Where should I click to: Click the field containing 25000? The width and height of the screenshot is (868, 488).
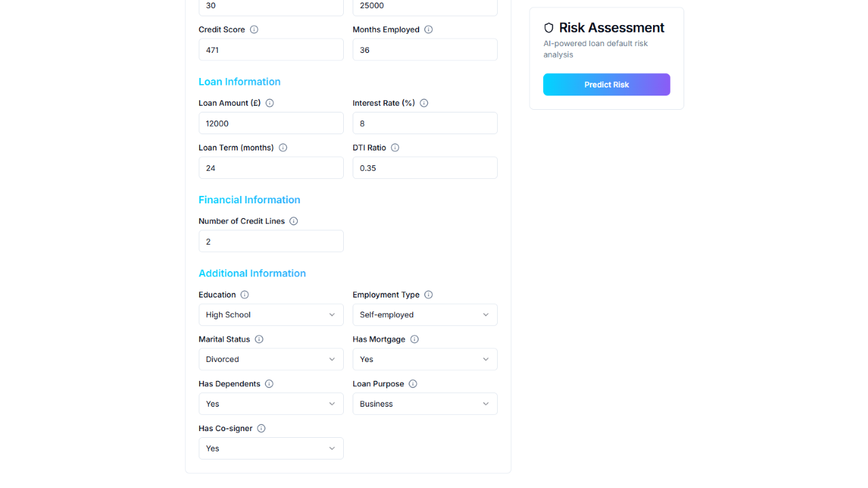[425, 6]
